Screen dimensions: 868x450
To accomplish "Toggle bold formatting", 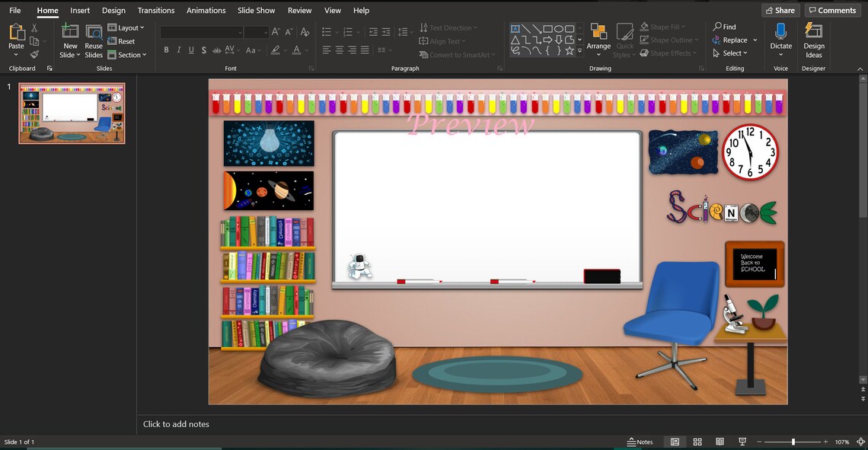I will click(x=166, y=49).
